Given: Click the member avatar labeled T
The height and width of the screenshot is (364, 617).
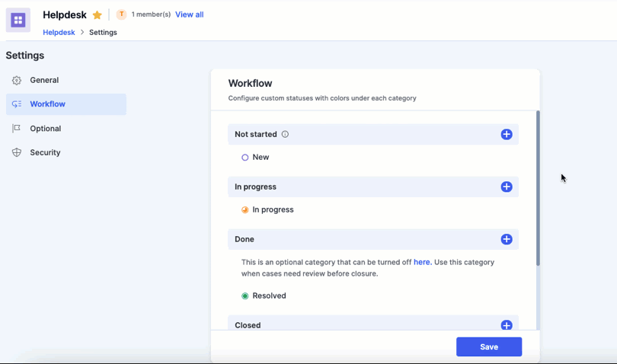Looking at the screenshot, I should (x=121, y=14).
